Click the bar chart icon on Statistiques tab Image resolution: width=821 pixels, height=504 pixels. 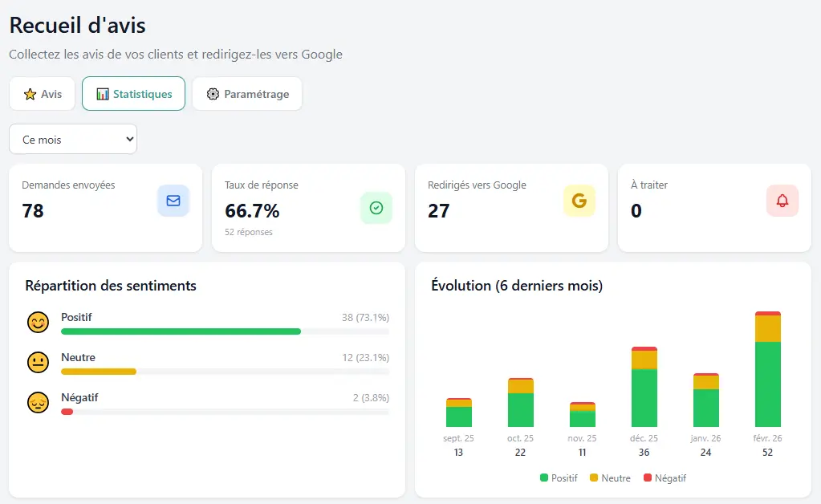click(101, 94)
